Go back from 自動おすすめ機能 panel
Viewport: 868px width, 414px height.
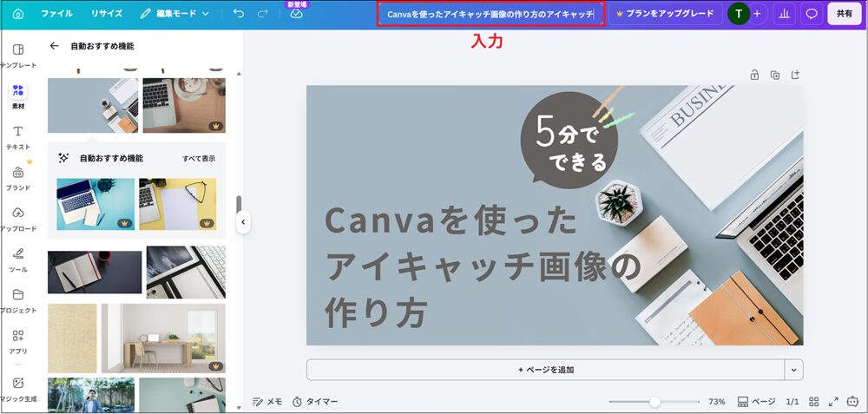(54, 46)
